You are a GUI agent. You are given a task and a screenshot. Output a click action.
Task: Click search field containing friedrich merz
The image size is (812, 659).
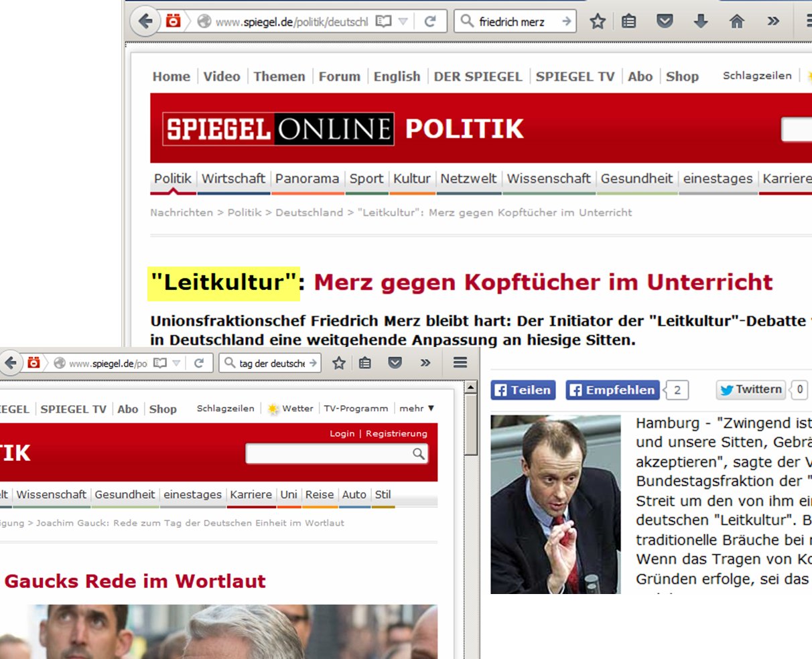515,21
